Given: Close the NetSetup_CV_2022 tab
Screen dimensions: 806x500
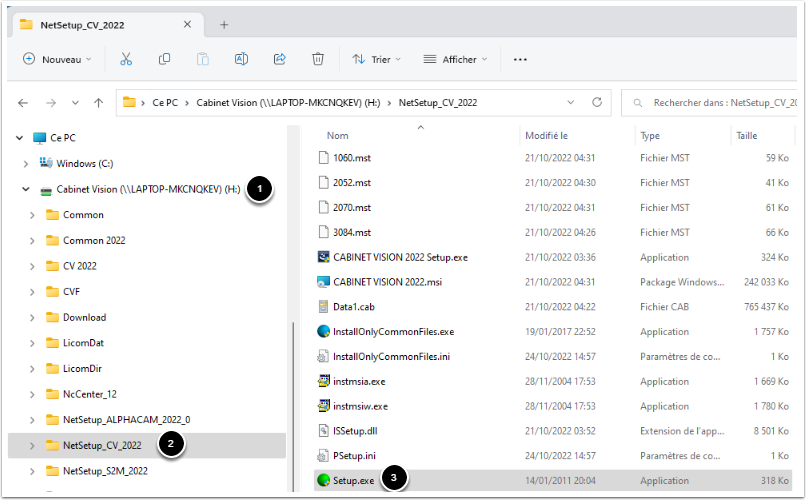Looking at the screenshot, I should point(187,24).
